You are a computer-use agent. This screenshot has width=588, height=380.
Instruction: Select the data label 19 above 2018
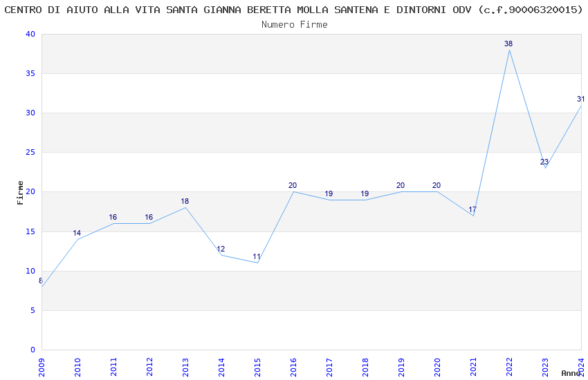point(365,194)
